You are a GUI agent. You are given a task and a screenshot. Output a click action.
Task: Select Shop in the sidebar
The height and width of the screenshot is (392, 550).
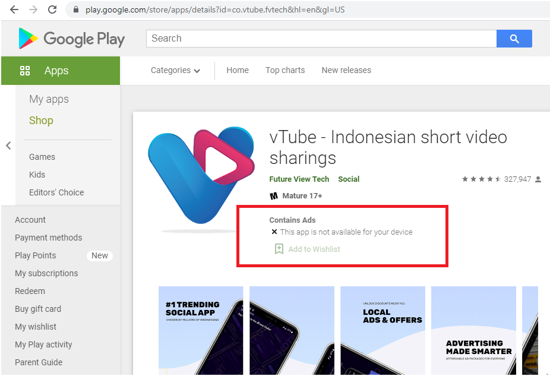coord(41,121)
